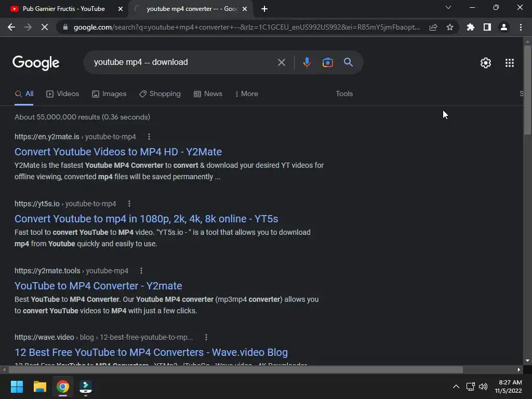
Task: Open the recorder app in taskbar
Action: (86, 387)
